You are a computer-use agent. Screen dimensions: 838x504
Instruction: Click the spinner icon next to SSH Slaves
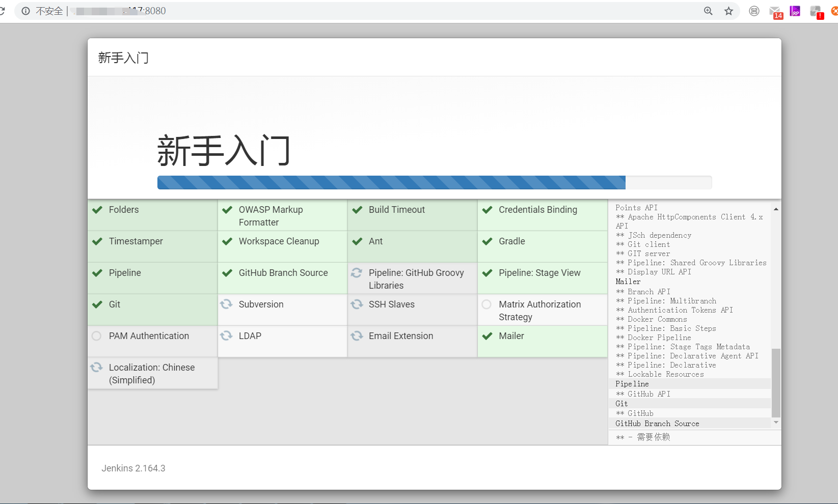tap(357, 304)
